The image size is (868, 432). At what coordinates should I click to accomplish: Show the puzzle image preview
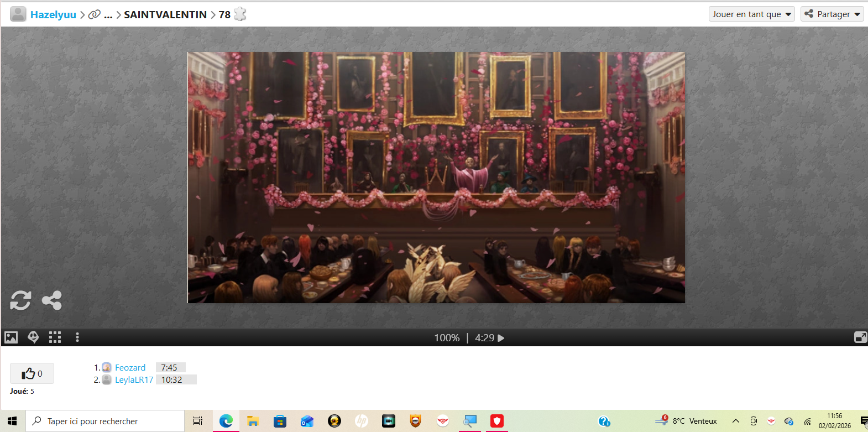(x=11, y=337)
